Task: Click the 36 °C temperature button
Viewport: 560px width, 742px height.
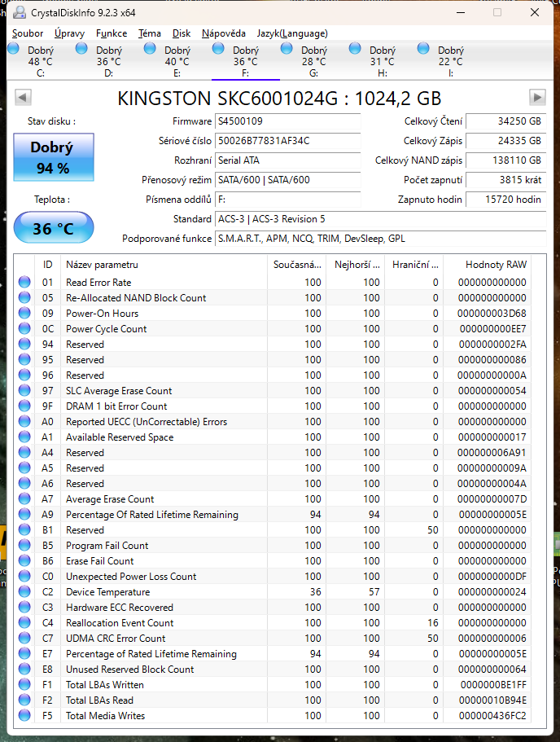Action: point(54,229)
